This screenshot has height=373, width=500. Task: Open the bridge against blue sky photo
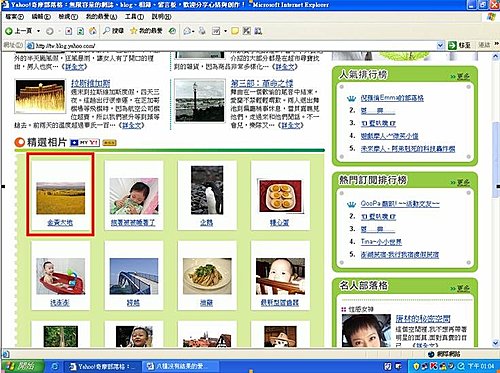point(134,276)
